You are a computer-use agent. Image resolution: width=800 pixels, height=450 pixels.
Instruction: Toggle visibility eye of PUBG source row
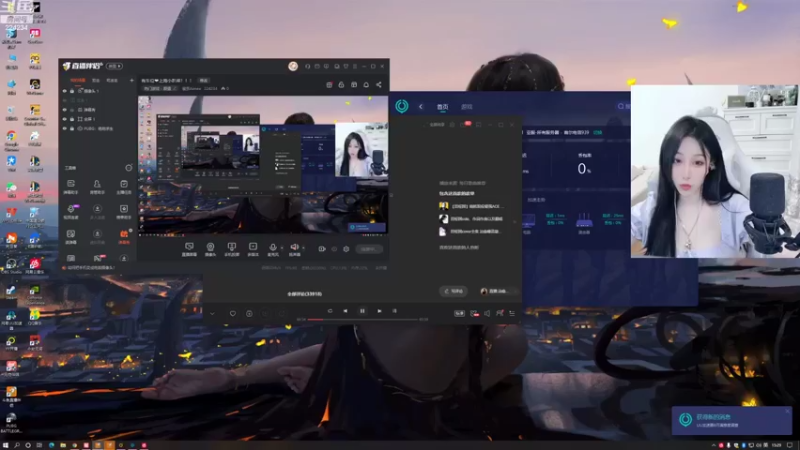coord(64,129)
